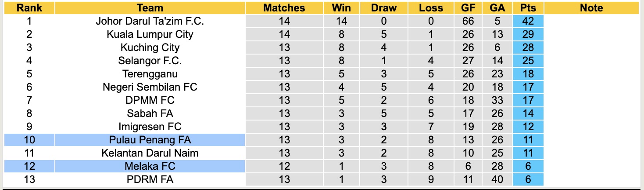Click the GF column header
The height and width of the screenshot is (190, 644).
[x=468, y=8]
